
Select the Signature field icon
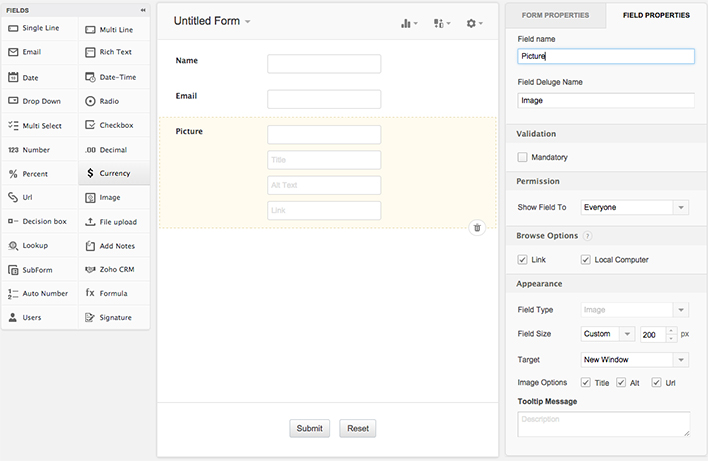pos(90,317)
